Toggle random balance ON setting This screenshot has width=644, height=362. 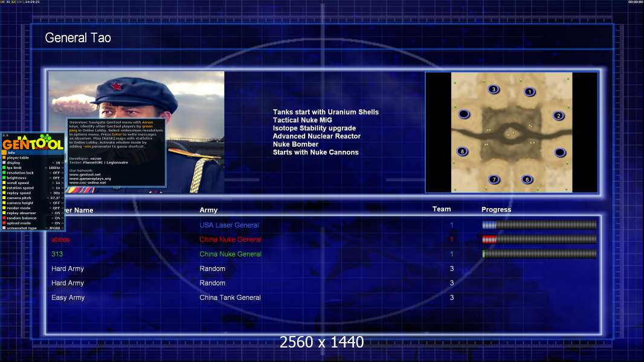point(57,218)
